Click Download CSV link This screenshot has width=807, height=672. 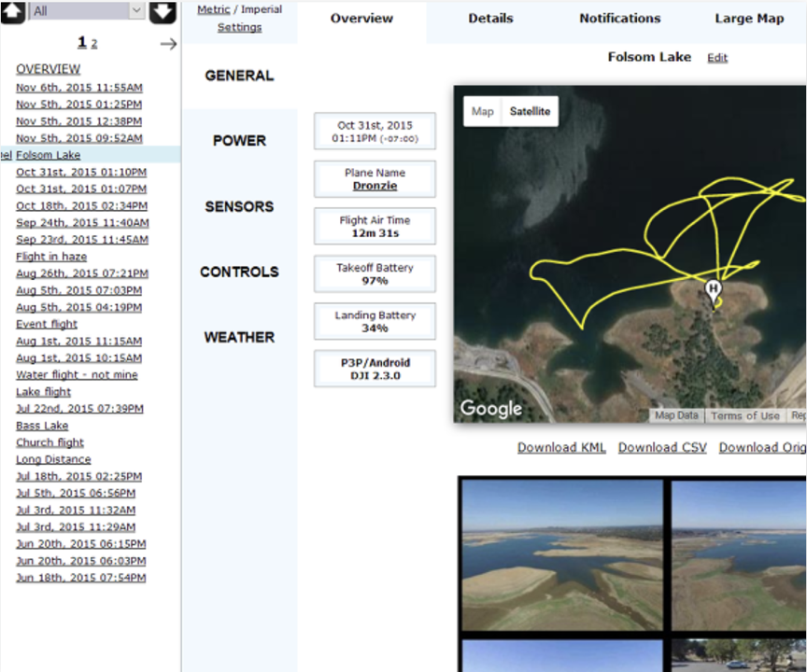pos(662,448)
